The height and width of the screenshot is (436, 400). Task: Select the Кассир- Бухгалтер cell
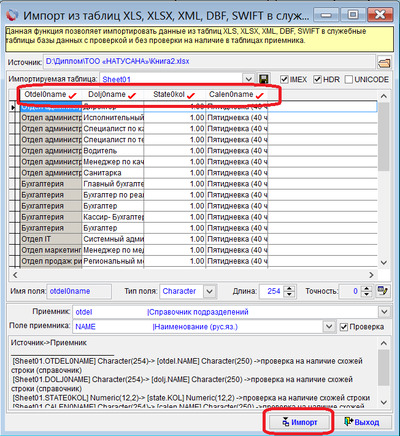click(x=113, y=217)
